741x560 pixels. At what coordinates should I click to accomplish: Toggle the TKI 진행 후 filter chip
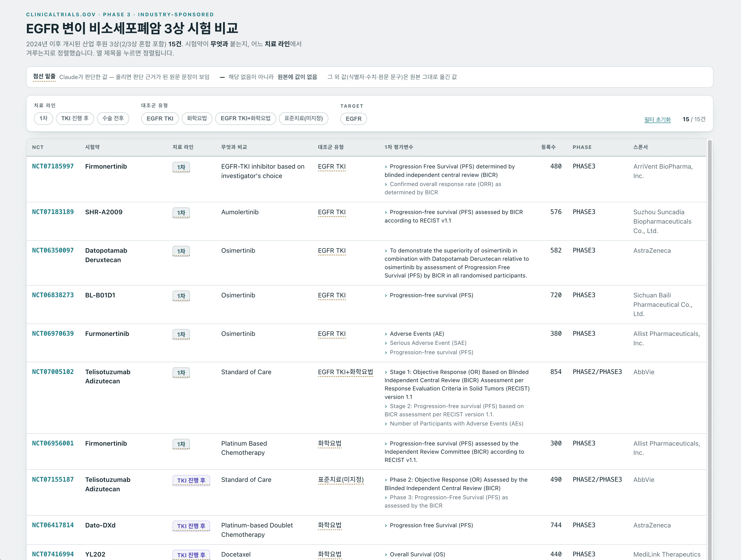(75, 118)
